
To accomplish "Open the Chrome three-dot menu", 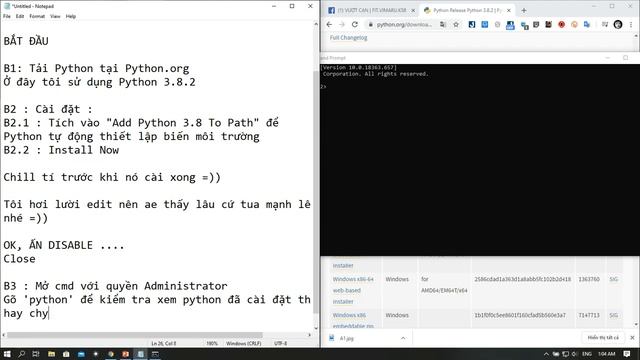I will (x=631, y=24).
